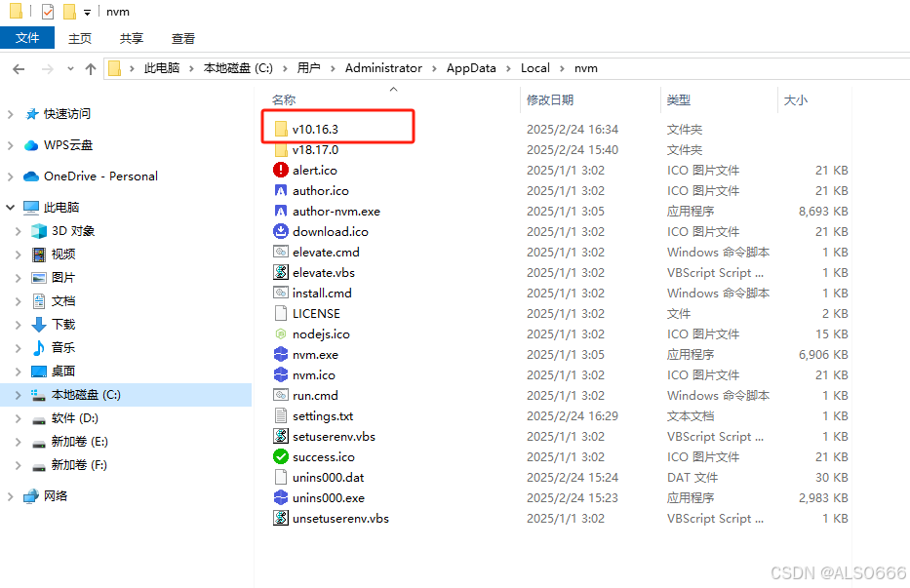Open the v10.16.3 folder icon

[x=281, y=129]
